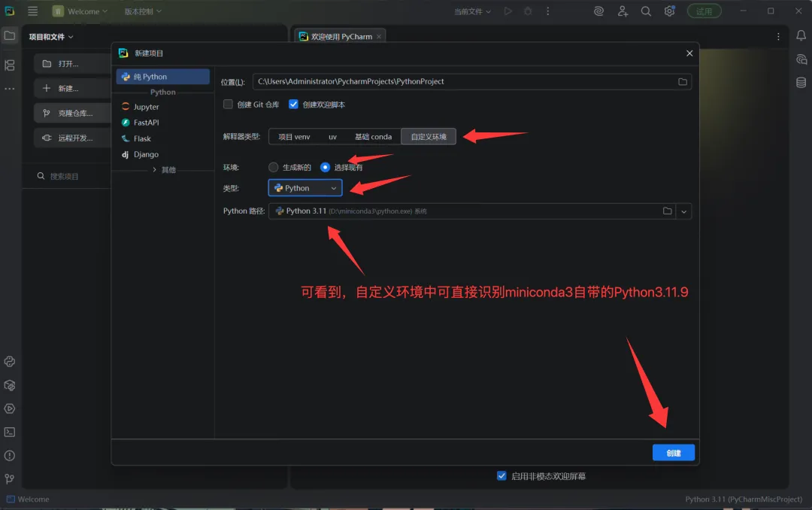Click the Open button in welcome panel
This screenshot has height=510, width=812.
tap(72, 64)
